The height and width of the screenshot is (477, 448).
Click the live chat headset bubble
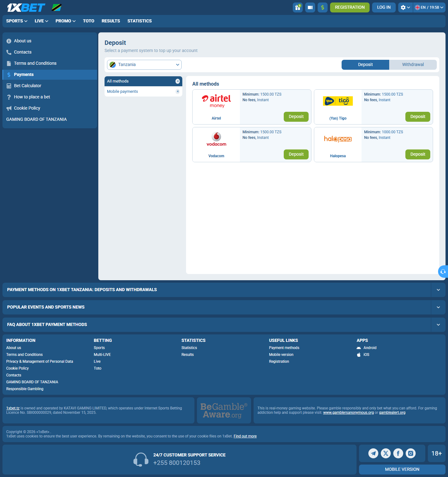click(443, 272)
